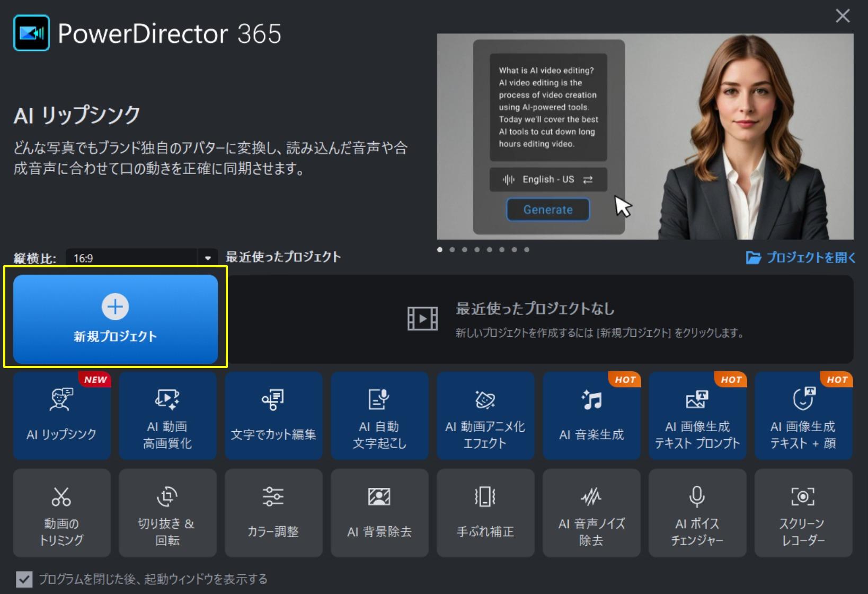Click the folder icon beside プロジェクトを開く
868x594 pixels.
click(x=753, y=258)
